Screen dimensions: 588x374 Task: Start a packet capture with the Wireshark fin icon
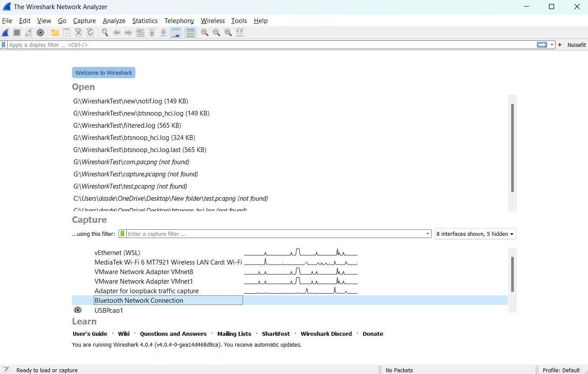5,32
